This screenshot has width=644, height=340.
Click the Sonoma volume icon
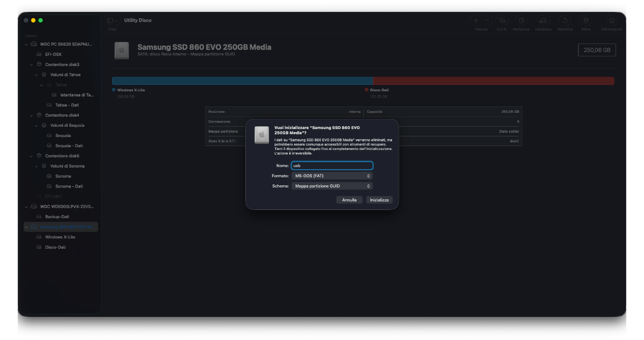point(49,176)
